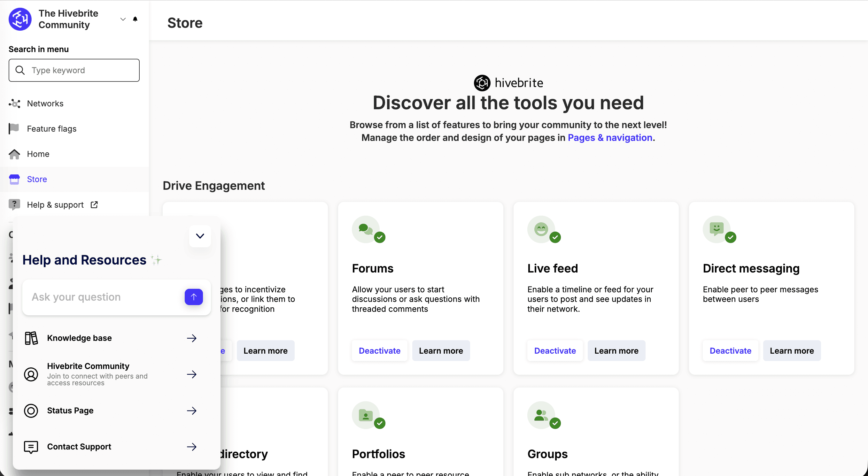
Task: Open the Pages & navigation link
Action: [x=610, y=138]
